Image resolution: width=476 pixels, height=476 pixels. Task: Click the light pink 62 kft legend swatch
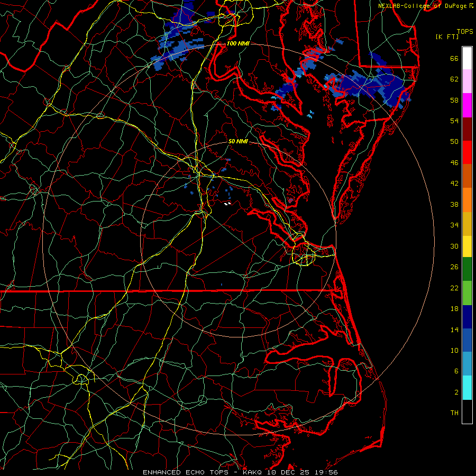(467, 81)
